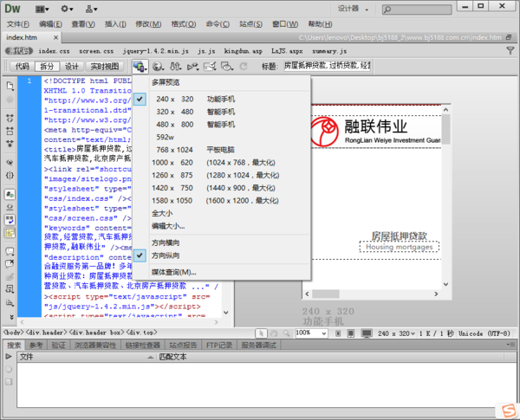
Task: Open the 插入(I) menu
Action: (115, 24)
